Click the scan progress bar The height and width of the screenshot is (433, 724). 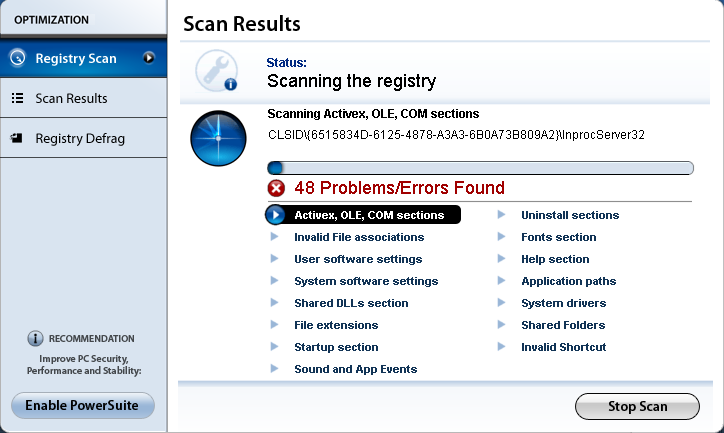tap(480, 168)
